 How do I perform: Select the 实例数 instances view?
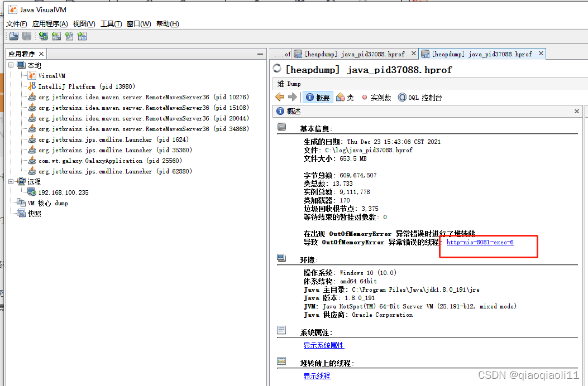[x=376, y=98]
